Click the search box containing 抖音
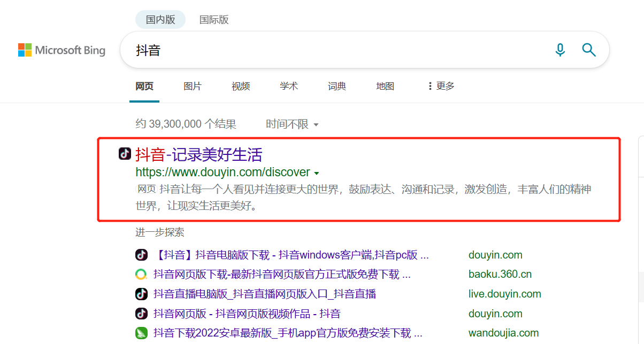This screenshot has width=644, height=344. coord(332,50)
